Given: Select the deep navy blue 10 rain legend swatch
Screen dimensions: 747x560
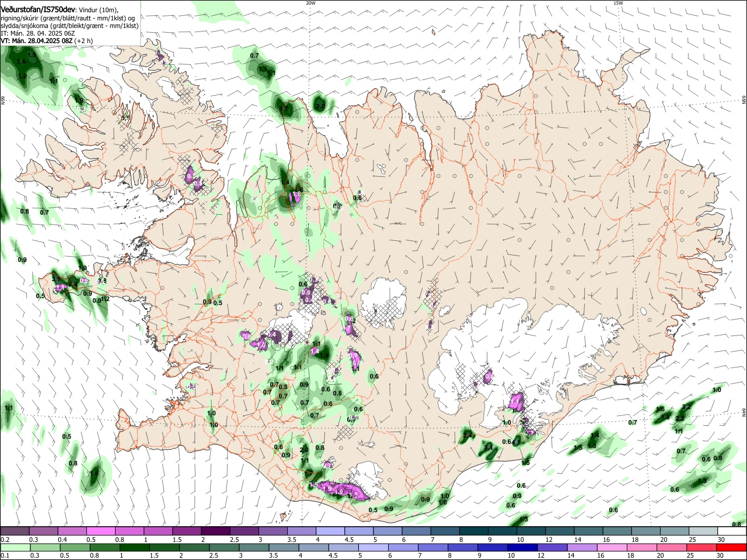Looking at the screenshot, I should tap(521, 548).
